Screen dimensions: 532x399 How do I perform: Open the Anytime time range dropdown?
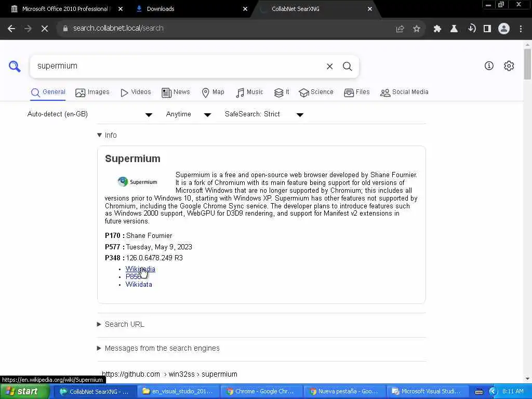[x=189, y=114]
